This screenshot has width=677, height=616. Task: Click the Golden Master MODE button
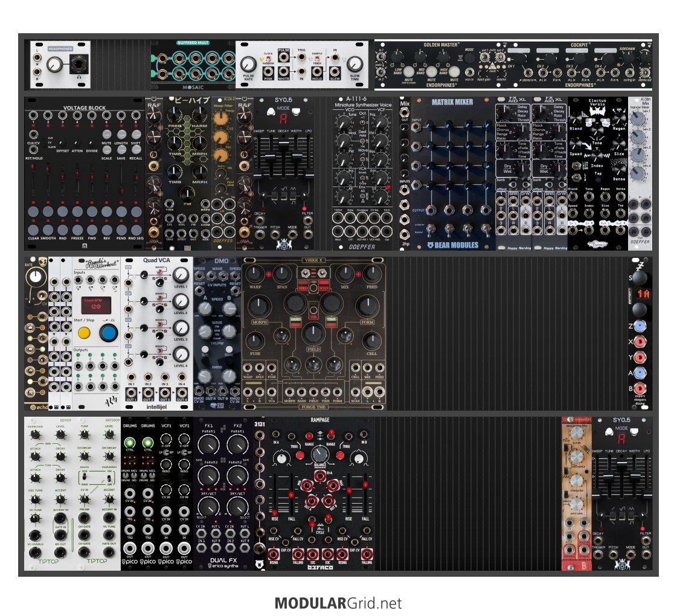(469, 57)
